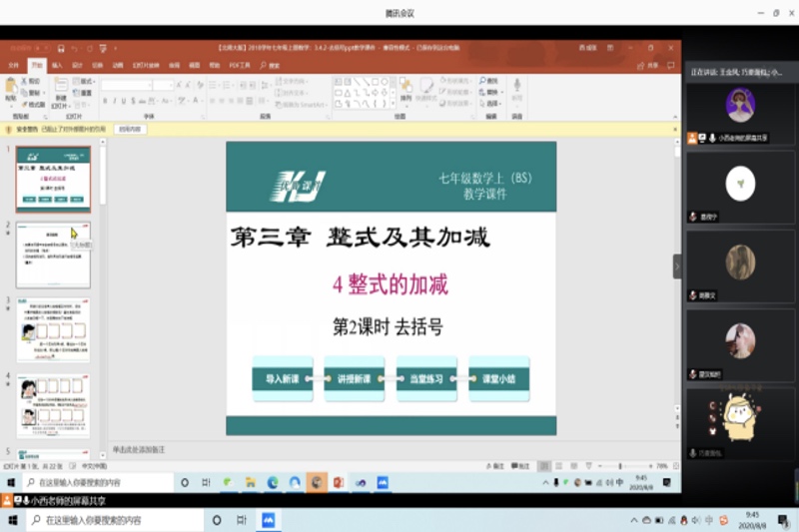The image size is (799, 532).
Task: Click Enable Content (启用内容) button in warning bar
Action: [x=130, y=130]
